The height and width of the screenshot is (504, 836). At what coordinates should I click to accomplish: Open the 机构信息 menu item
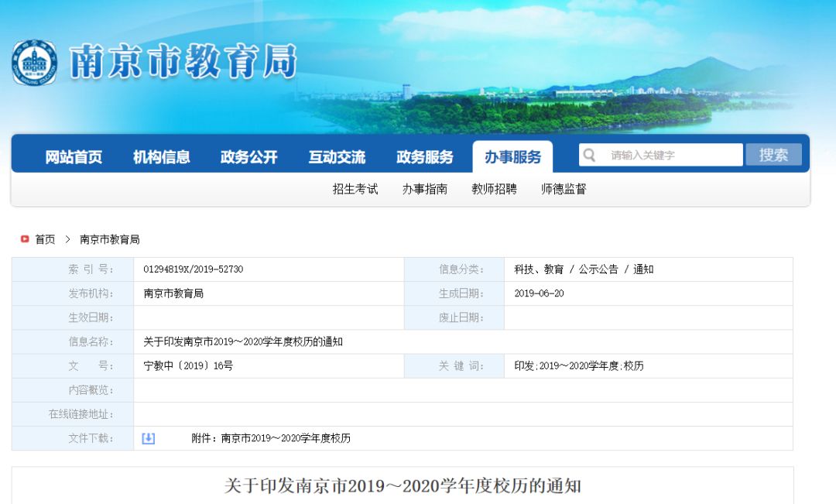click(x=161, y=155)
